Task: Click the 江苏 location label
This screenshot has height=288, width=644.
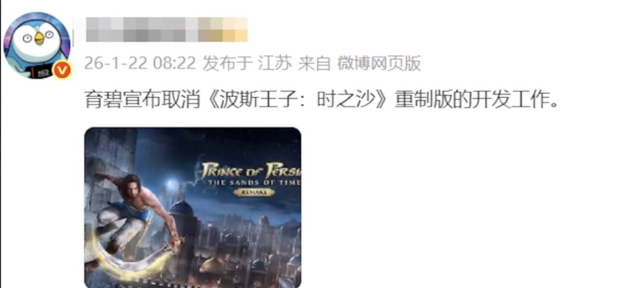Action: click(x=275, y=64)
